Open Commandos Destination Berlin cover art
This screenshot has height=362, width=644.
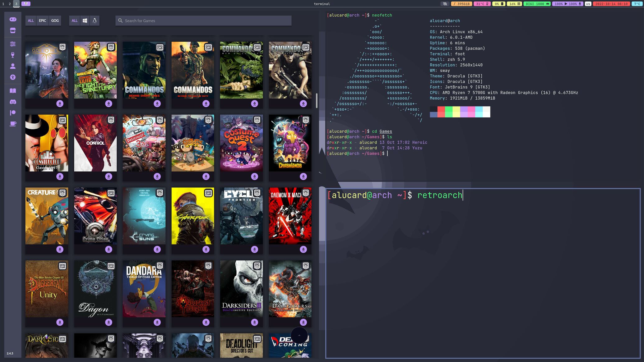pos(290,70)
